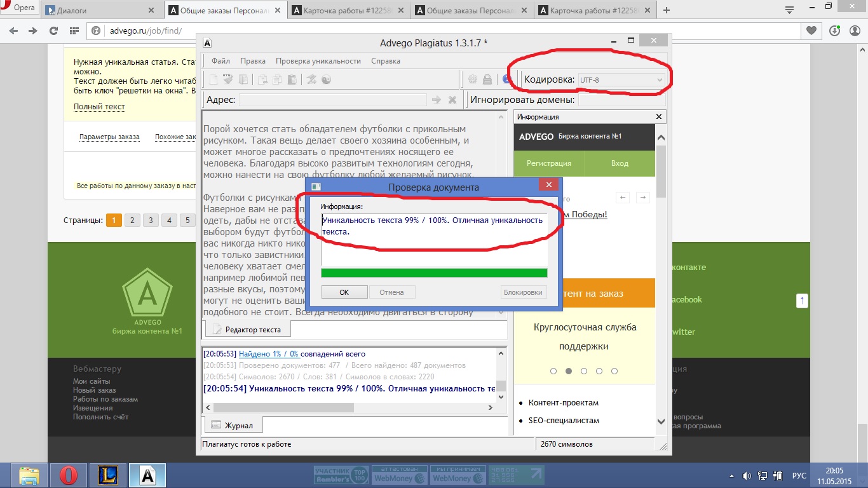Screen dimensions: 868x488
Task: Reload the page in Opera
Action: pyautogui.click(x=53, y=30)
